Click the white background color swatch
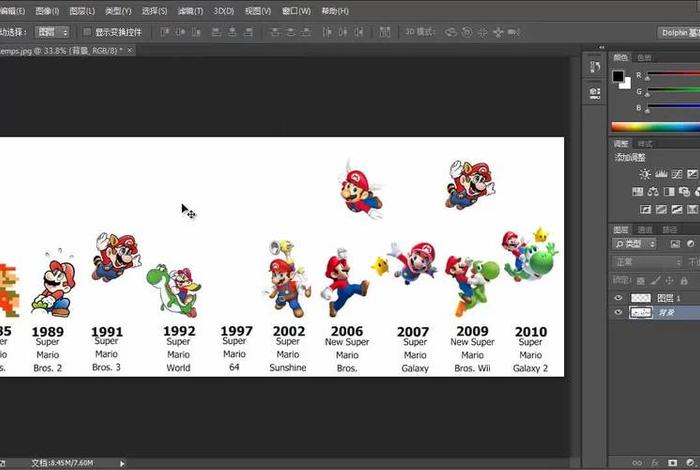Viewport: 700px width, 470px height. point(627,84)
